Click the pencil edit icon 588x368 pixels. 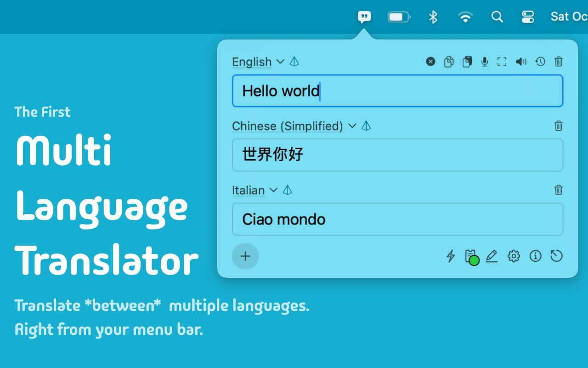pos(492,256)
